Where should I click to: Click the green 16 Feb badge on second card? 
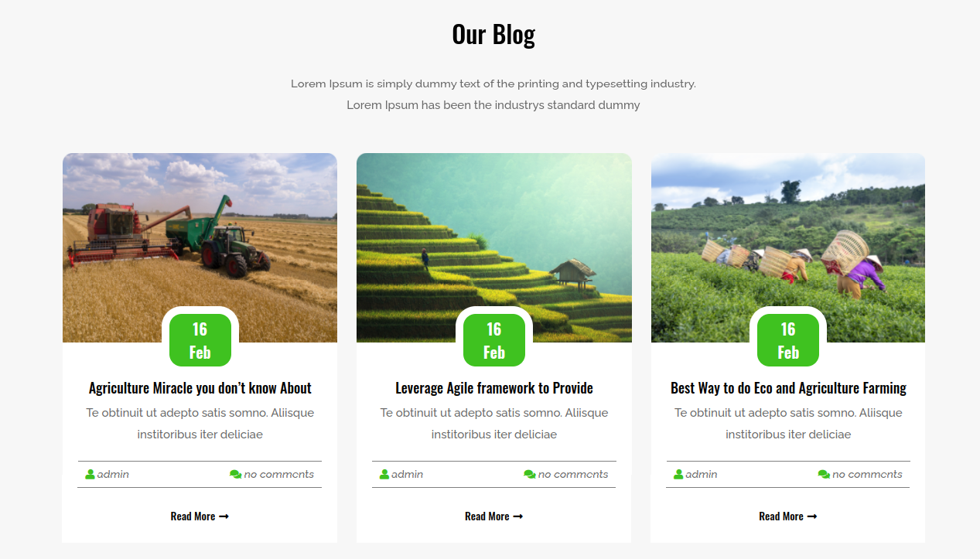pos(494,340)
